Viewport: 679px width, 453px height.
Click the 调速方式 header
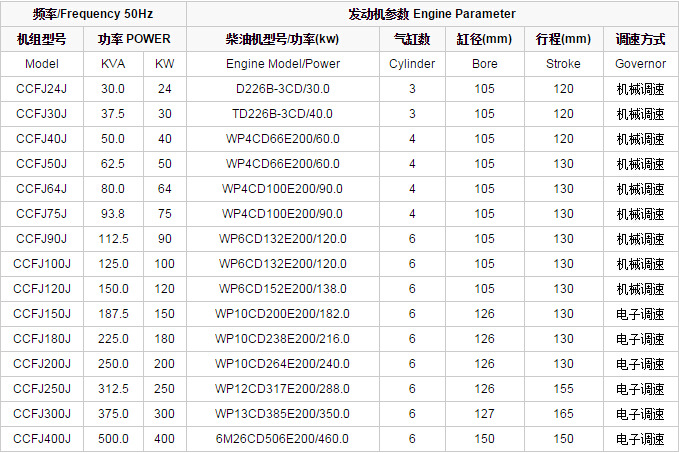coord(640,39)
